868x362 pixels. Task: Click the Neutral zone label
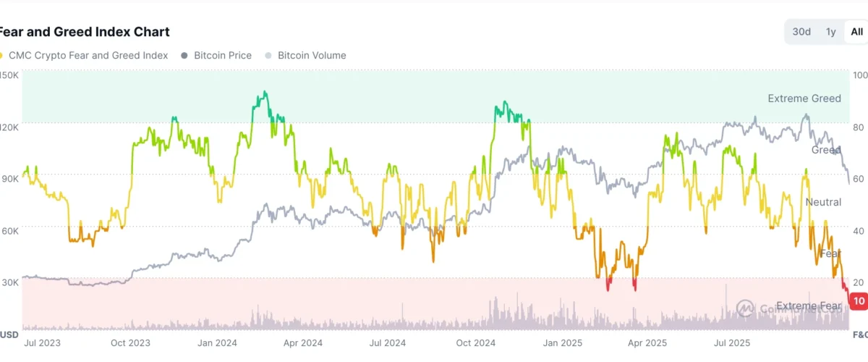pos(823,202)
